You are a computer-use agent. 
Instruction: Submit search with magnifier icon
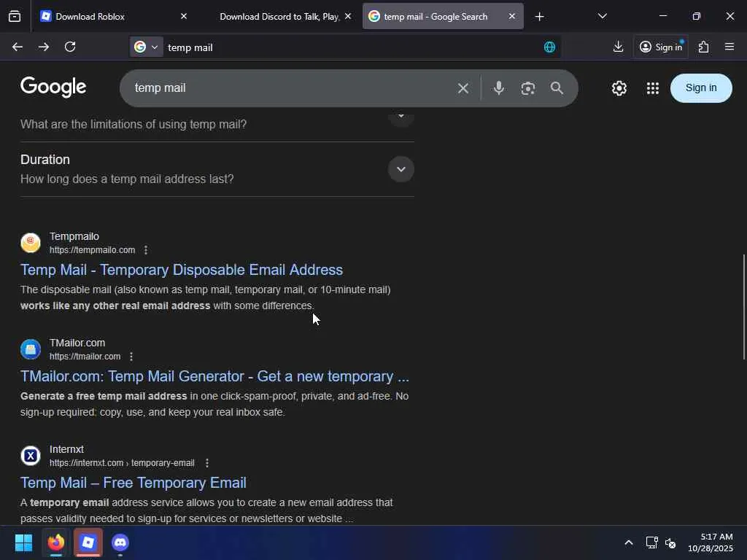coord(557,88)
